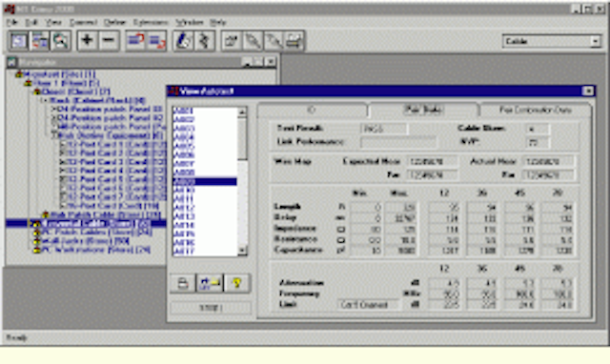Click the magnifying glass search toolbar icon
The height and width of the screenshot is (364, 610).
[60, 40]
